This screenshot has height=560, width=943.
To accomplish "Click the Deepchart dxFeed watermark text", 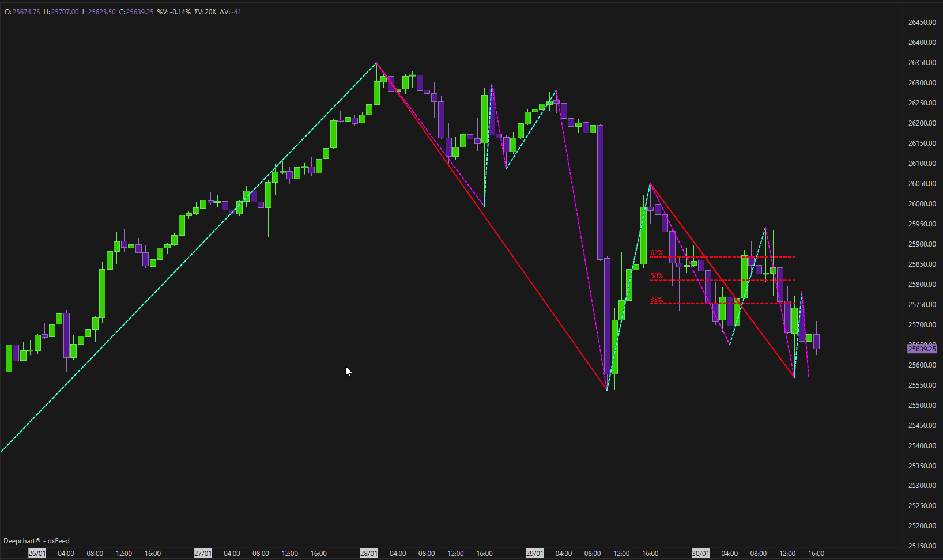I will pyautogui.click(x=36, y=541).
